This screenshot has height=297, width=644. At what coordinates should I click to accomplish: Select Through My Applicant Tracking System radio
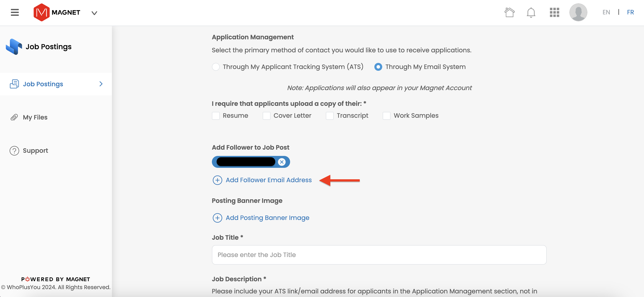pyautogui.click(x=216, y=67)
